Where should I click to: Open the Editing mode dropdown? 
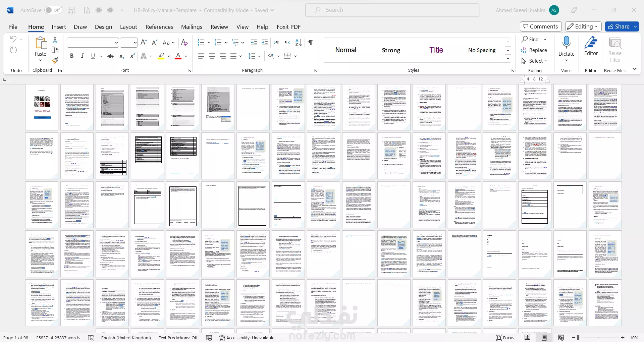[583, 26]
